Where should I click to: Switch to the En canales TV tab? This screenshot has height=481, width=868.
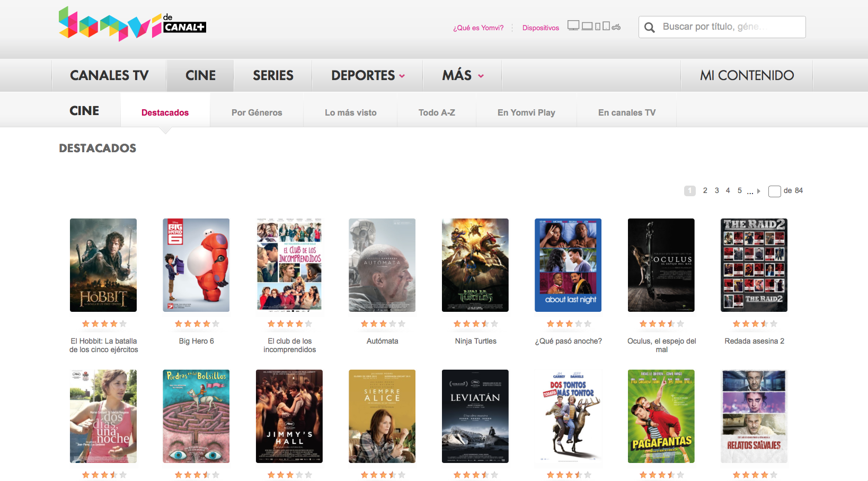click(x=627, y=112)
